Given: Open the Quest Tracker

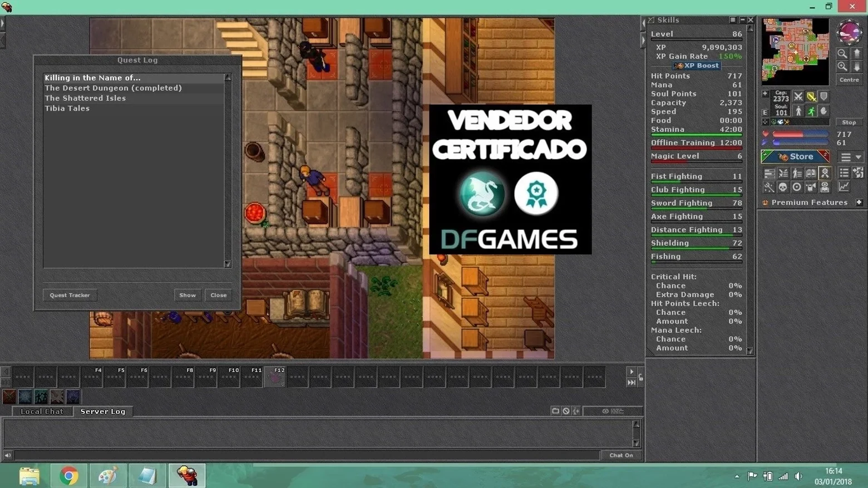Looking at the screenshot, I should (70, 295).
